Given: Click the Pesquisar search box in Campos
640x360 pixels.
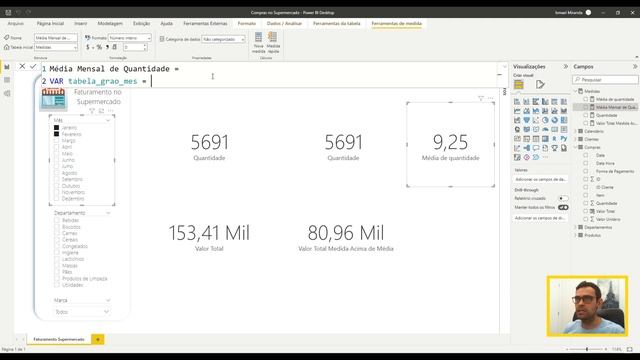Looking at the screenshot, I should pyautogui.click(x=605, y=80).
